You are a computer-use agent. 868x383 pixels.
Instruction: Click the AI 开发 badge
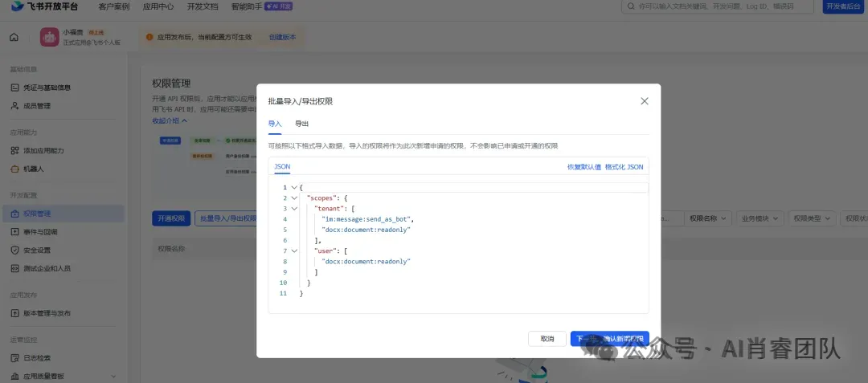click(279, 6)
